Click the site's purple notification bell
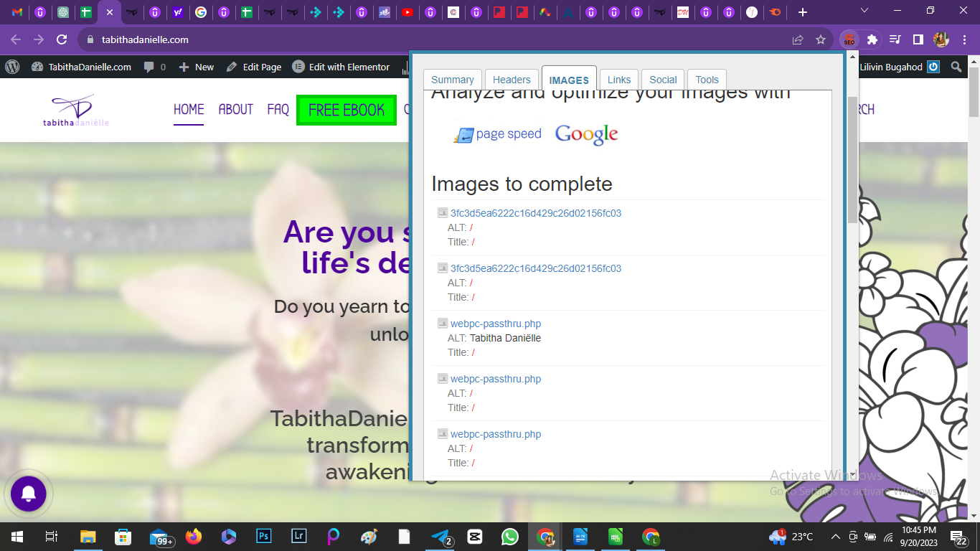980x551 pixels. (x=29, y=494)
